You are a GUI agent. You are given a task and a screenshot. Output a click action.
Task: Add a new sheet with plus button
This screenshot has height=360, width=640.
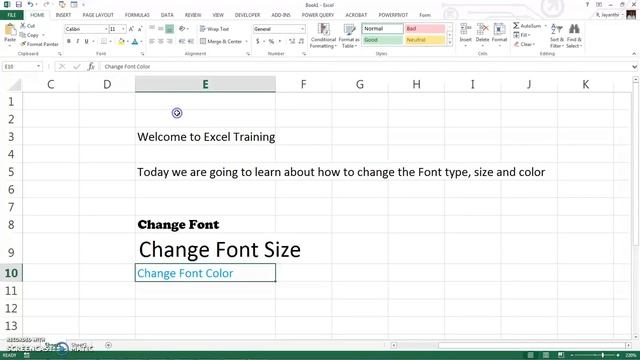point(108,345)
